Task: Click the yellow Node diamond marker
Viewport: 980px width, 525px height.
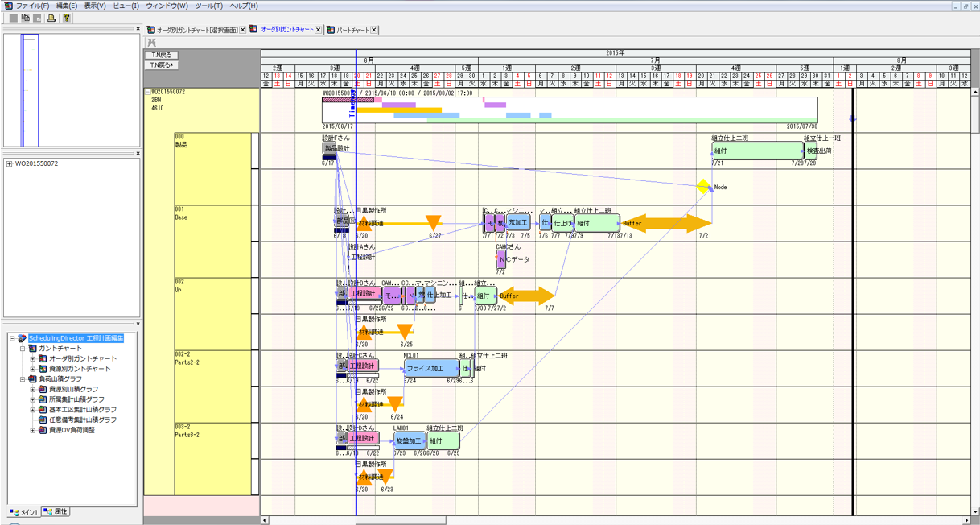Action: pyautogui.click(x=702, y=187)
